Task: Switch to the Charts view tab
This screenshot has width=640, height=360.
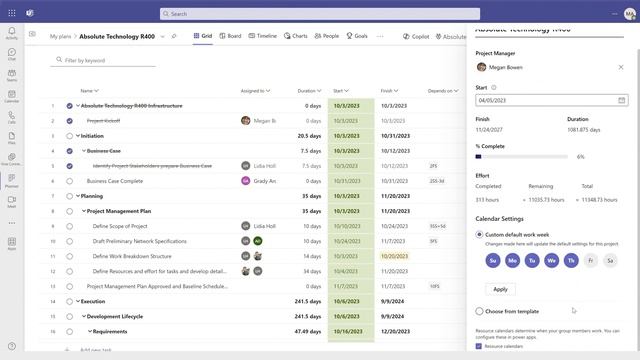Action: (296, 36)
